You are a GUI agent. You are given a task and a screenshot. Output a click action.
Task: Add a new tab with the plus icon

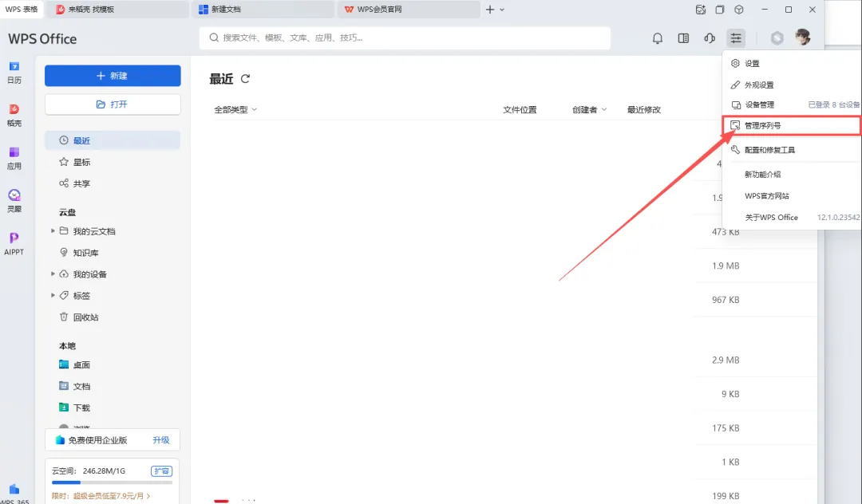pos(490,10)
